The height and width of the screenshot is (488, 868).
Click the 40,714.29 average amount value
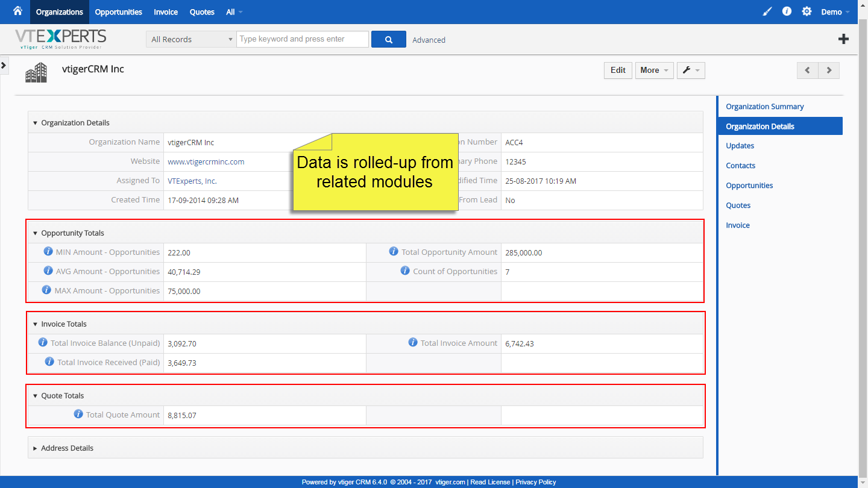pos(184,272)
